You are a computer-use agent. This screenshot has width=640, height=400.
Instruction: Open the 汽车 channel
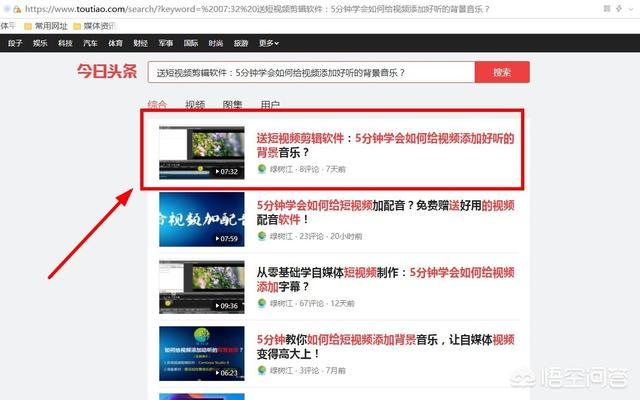tap(90, 43)
